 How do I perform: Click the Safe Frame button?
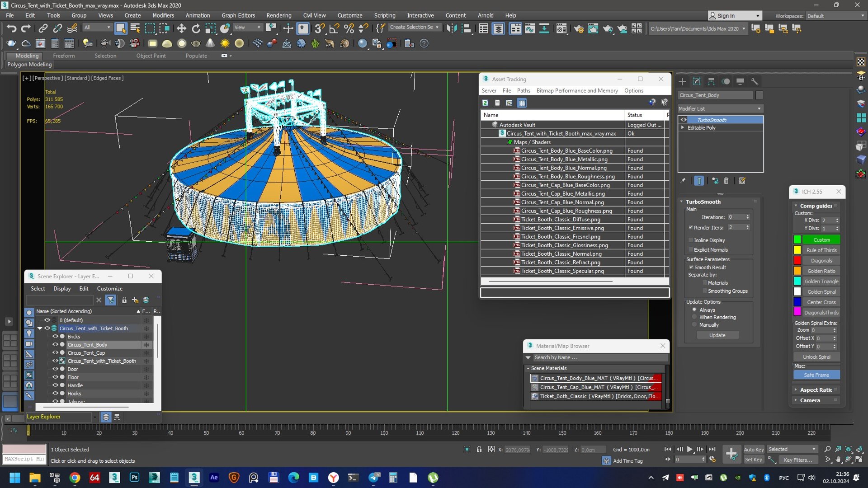[816, 375]
